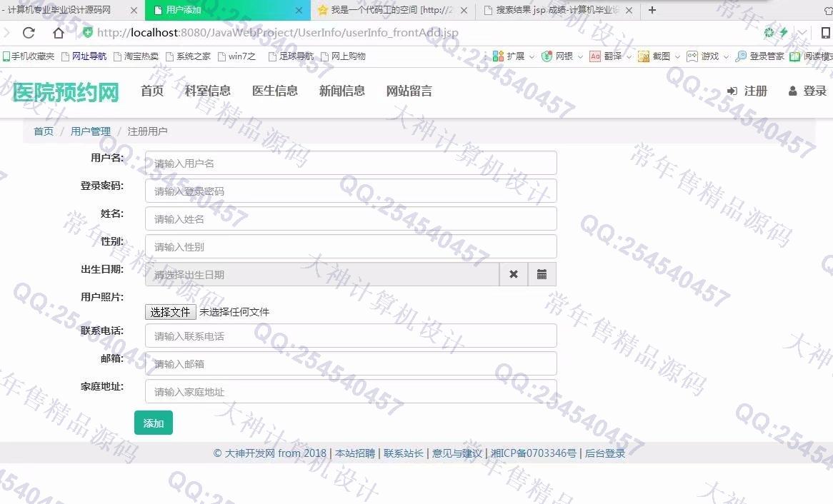The image size is (833, 504).
Task: Click the 用户管理 breadcrumb link
Action: click(x=91, y=131)
